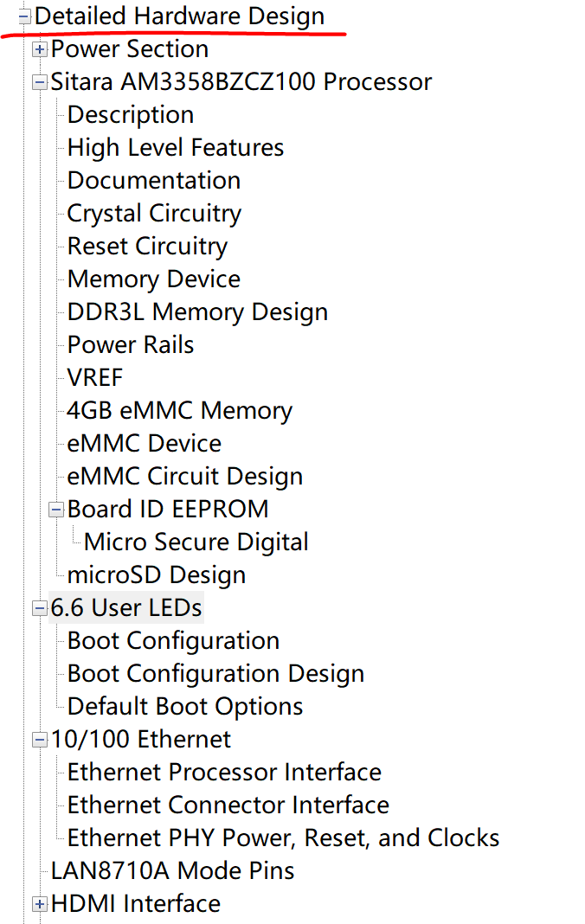This screenshot has width=585, height=924.
Task: Navigate to Micro Secure Digital
Action: coord(196,542)
